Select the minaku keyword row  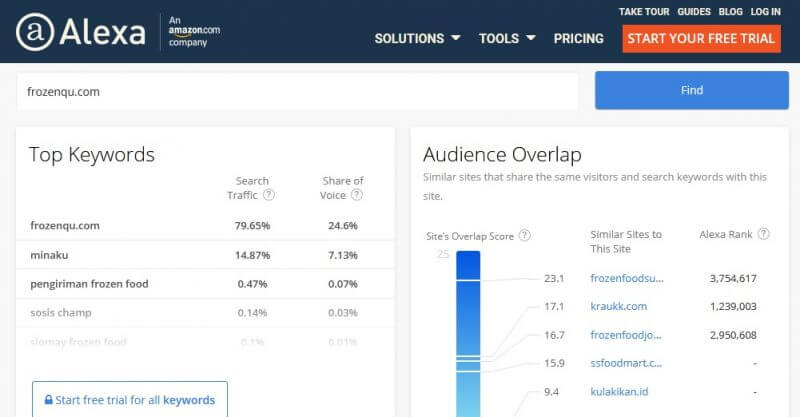[x=205, y=255]
